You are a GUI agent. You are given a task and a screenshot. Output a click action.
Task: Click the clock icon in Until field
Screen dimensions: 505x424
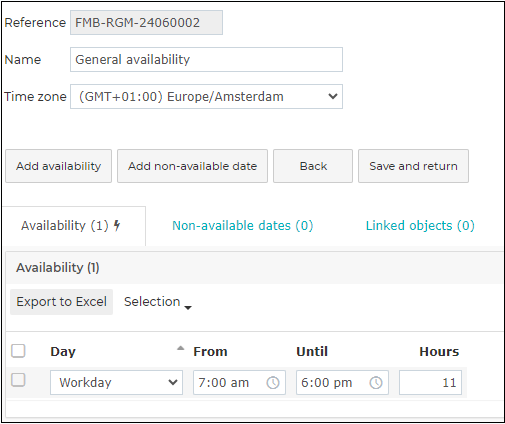(376, 382)
